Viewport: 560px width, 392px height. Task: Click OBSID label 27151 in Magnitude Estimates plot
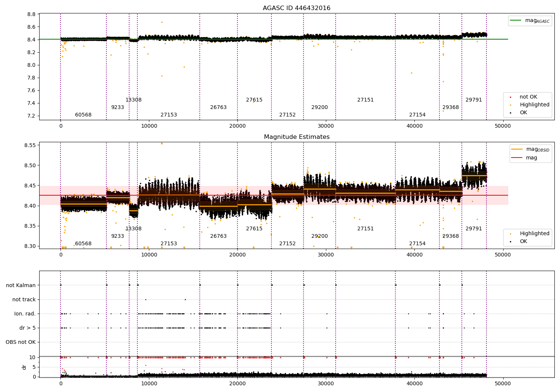click(x=365, y=229)
